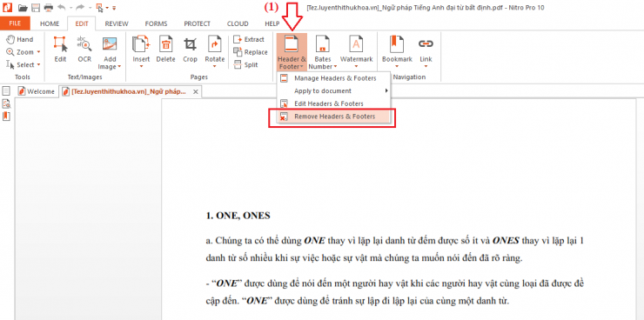Viewport: 644px width, 320px height.
Task: Open the FILE menu button
Action: pyautogui.click(x=15, y=23)
